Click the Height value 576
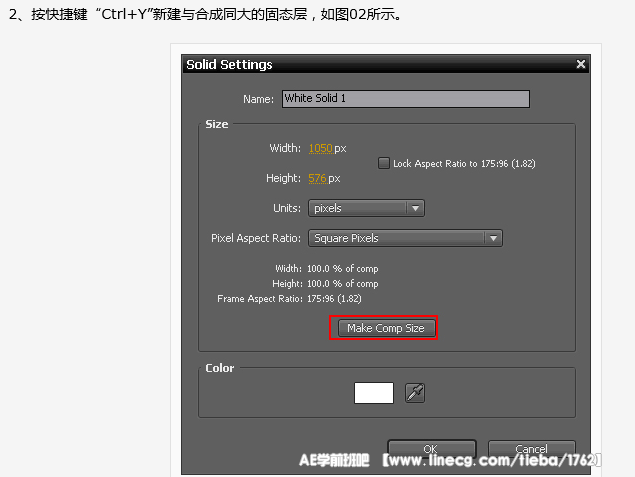This screenshot has height=477, width=635. click(x=317, y=178)
